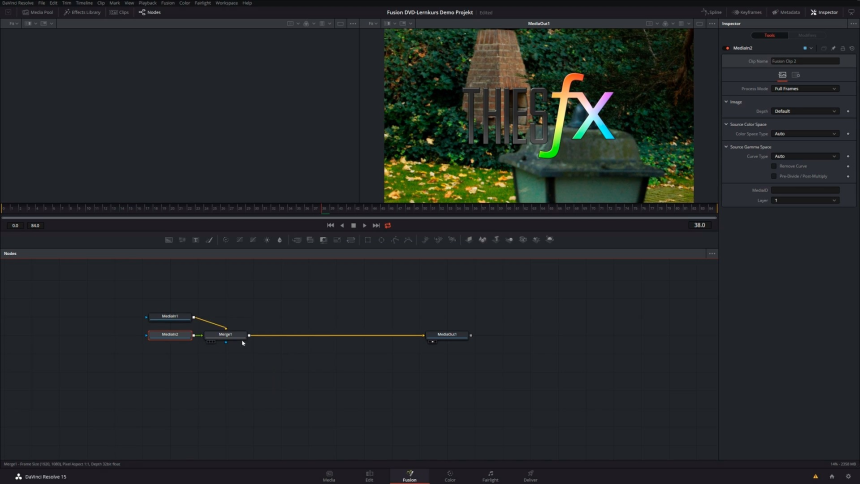Viewport: 860px width, 484px height.
Task: Show the Metadata panel
Action: pyautogui.click(x=786, y=12)
